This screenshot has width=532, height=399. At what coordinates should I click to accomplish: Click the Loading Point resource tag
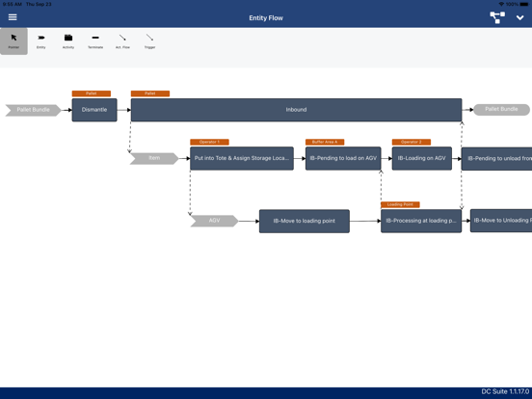tap(400, 204)
